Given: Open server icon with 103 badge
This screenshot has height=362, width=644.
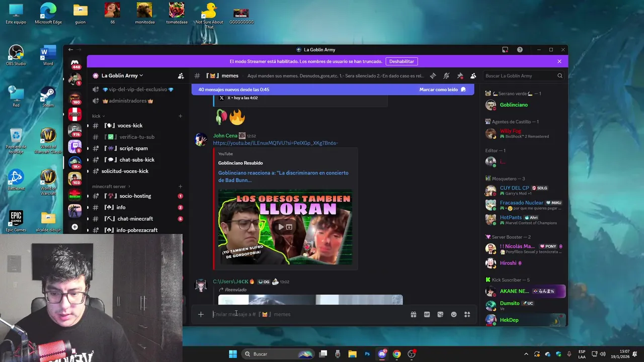Looking at the screenshot, I should pos(75,178).
